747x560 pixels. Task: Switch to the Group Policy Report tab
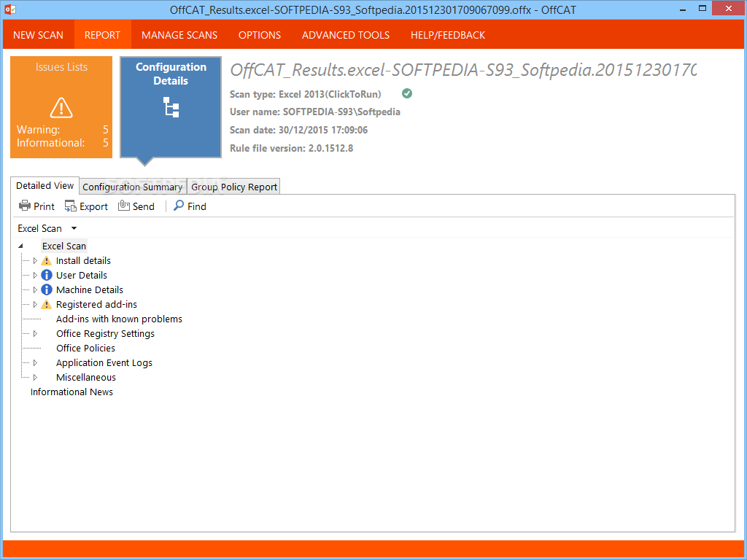click(234, 187)
